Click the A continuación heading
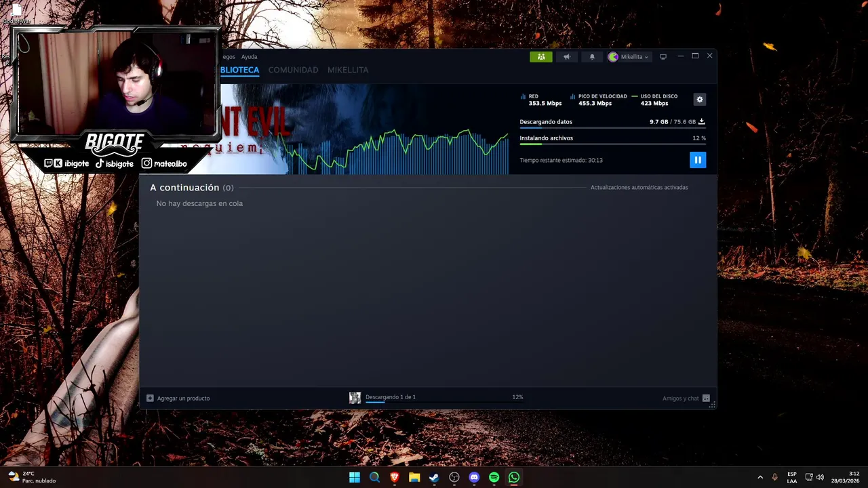Screen dimensions: 868x488 click(x=184, y=188)
